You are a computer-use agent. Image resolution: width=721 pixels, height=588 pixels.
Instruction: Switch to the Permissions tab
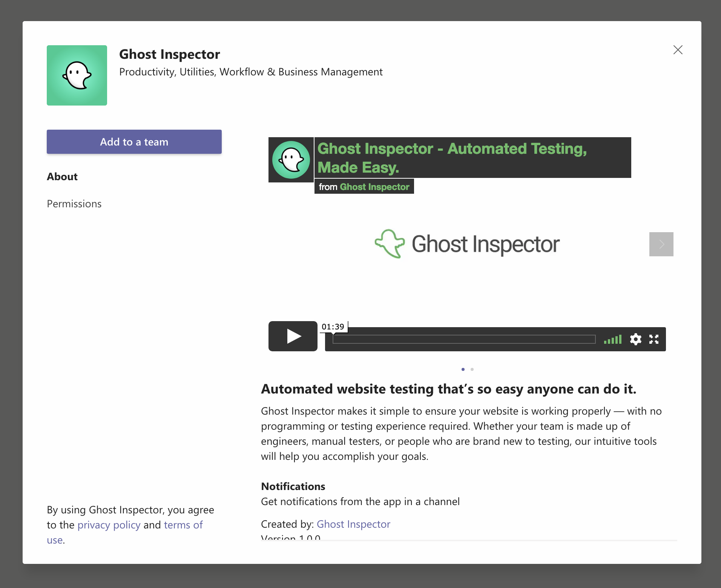point(74,204)
